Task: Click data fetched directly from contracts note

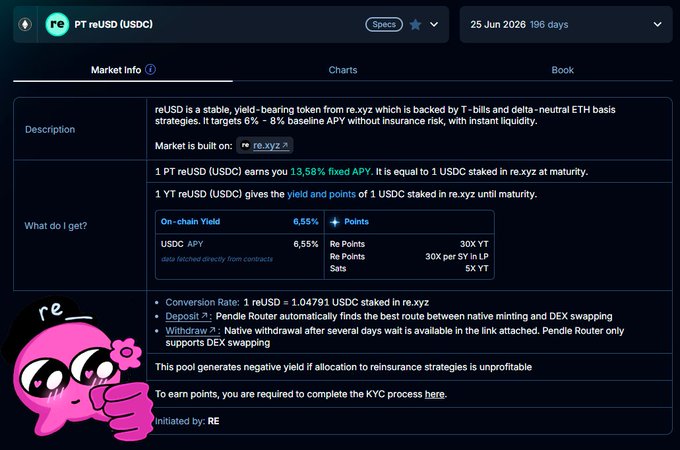Action: 217,259
